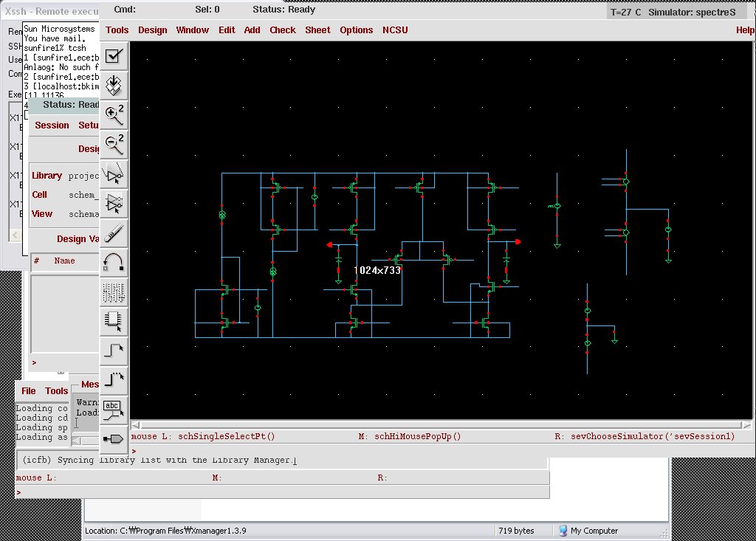Image resolution: width=756 pixels, height=541 pixels.
Task: Open the NCSU menu
Action: (395, 30)
